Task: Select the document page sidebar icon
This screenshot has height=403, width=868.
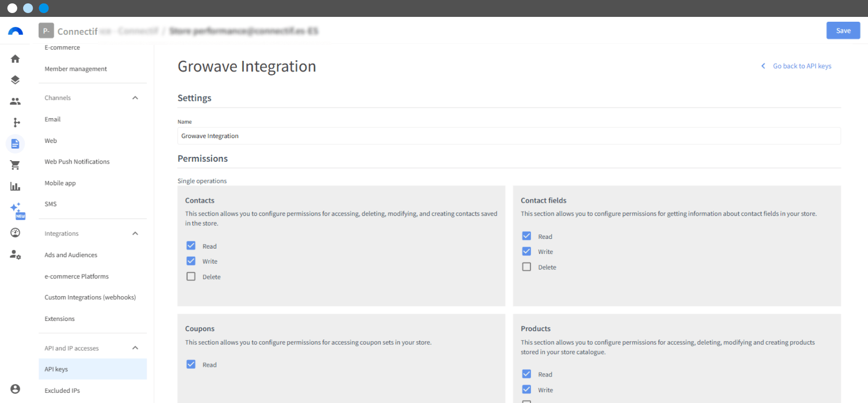Action: click(x=15, y=144)
